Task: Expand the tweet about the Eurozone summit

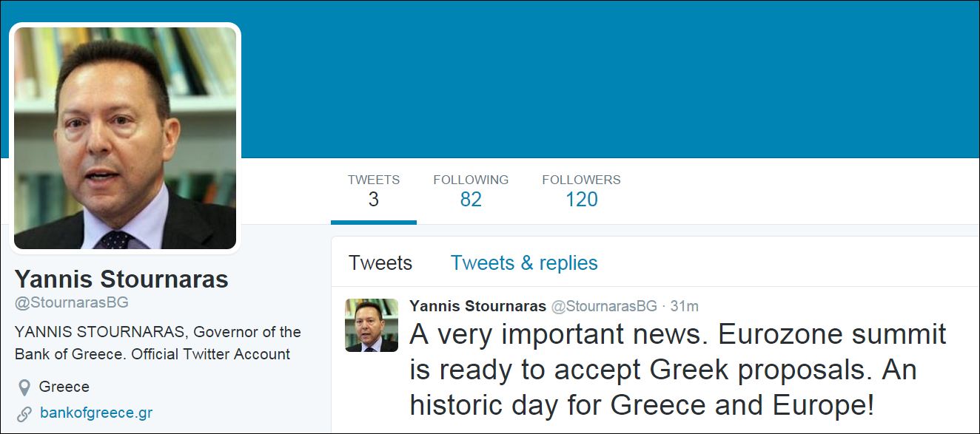Action: click(677, 370)
